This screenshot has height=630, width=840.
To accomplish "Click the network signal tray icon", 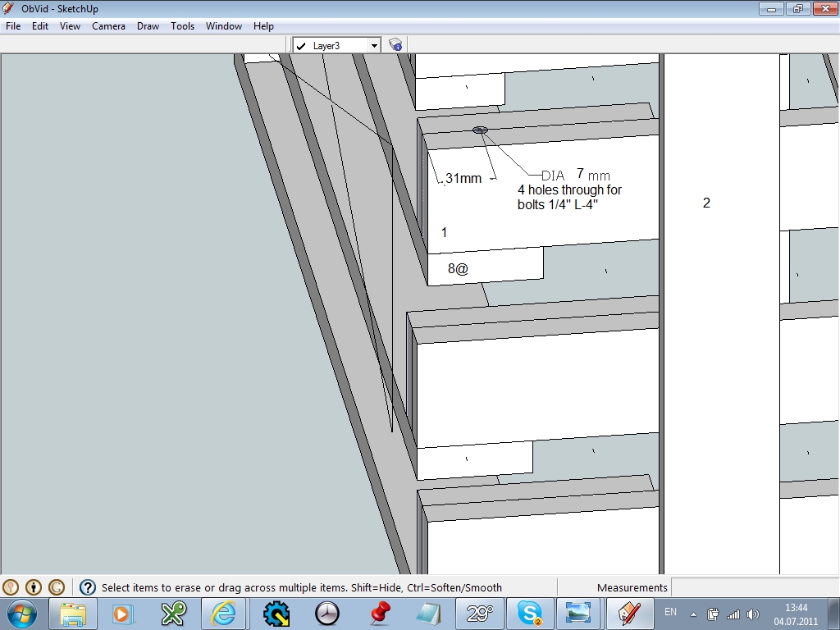I will 733,614.
